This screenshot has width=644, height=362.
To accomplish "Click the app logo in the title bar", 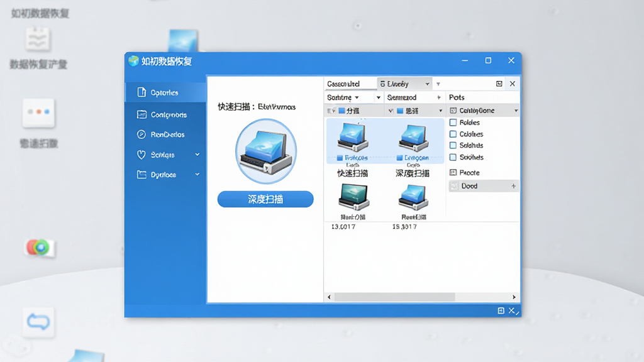I will 133,61.
